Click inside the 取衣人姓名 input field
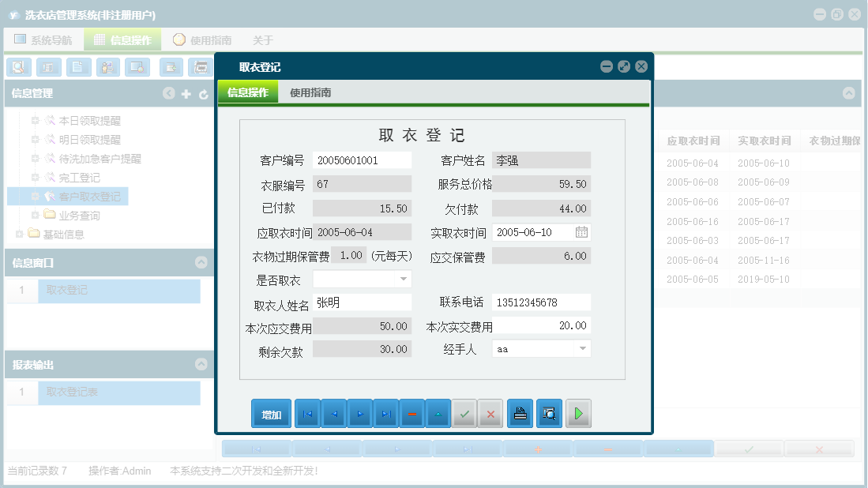 [x=362, y=302]
